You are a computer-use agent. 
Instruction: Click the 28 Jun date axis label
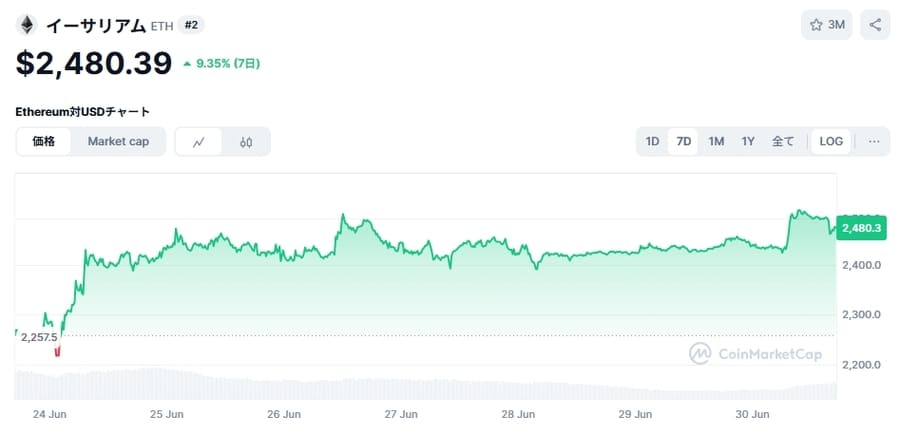[x=518, y=414]
